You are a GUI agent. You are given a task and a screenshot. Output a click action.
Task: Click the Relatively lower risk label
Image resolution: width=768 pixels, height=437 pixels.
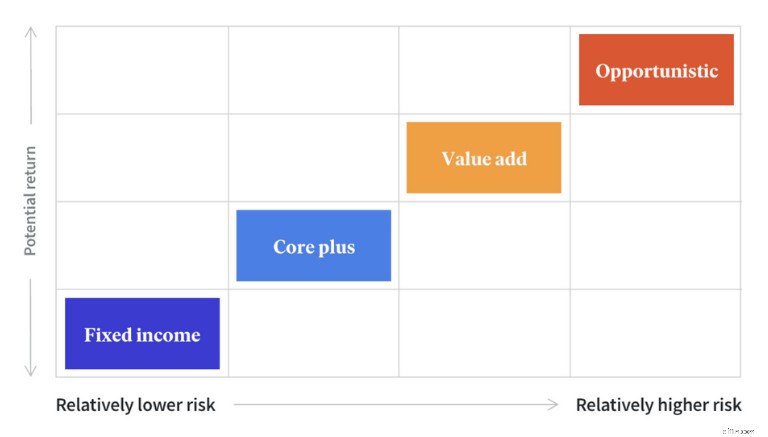pos(136,405)
